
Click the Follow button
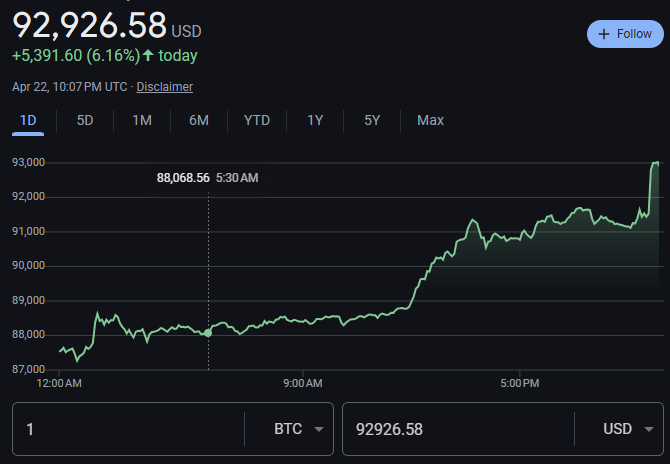[x=625, y=34]
